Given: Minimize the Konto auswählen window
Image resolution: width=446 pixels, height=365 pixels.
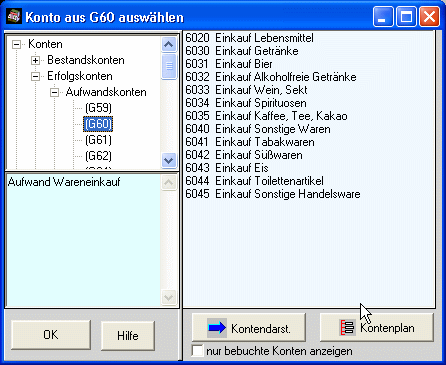Looking at the screenshot, I should [383, 16].
